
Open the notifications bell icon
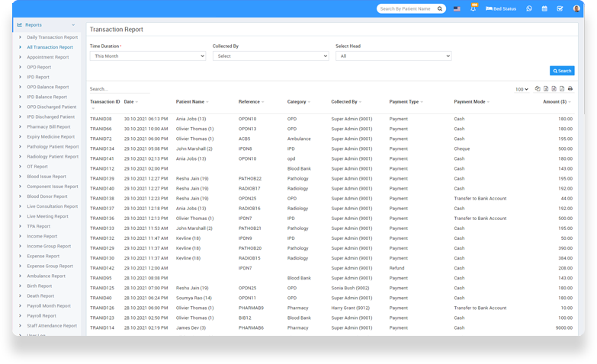tap(473, 9)
